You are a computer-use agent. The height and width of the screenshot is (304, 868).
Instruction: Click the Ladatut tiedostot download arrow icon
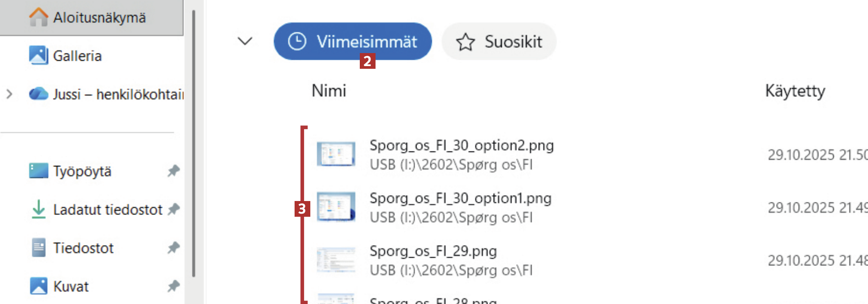[39, 209]
